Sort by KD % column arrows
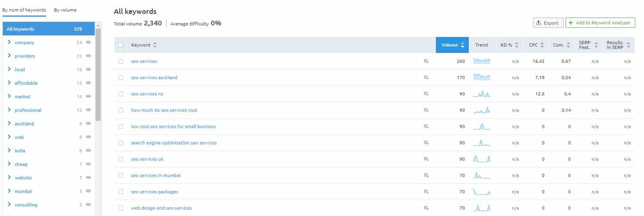This screenshot has width=644, height=216. pyautogui.click(x=517, y=45)
